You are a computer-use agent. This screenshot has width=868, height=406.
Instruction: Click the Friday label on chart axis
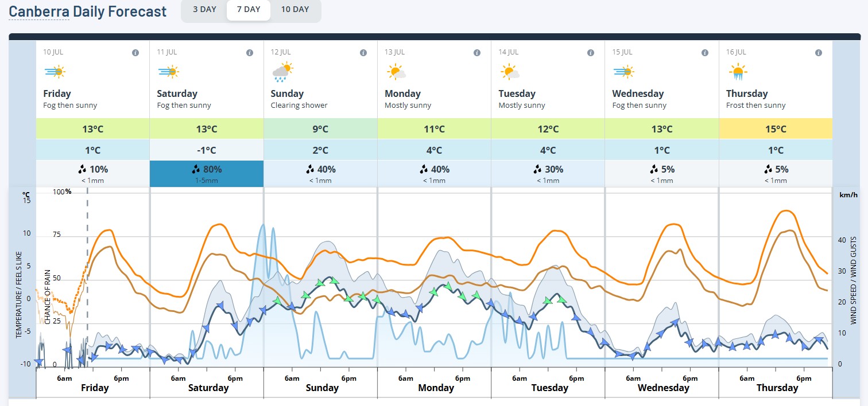[95, 388]
